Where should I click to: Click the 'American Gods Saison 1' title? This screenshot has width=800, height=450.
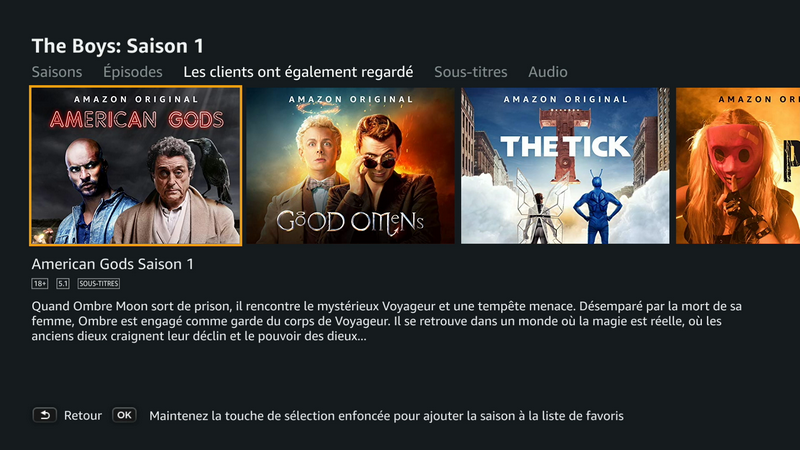[x=113, y=264]
